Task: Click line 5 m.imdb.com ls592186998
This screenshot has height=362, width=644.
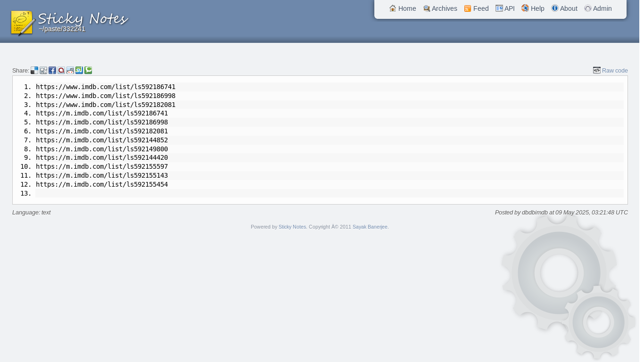Action: (102, 122)
